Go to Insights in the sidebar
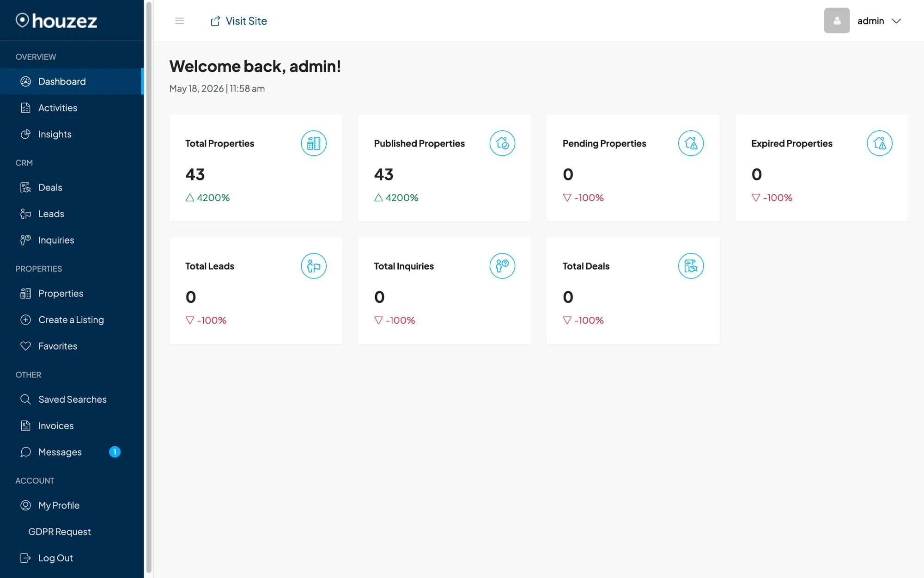924x578 pixels. pyautogui.click(x=72, y=134)
